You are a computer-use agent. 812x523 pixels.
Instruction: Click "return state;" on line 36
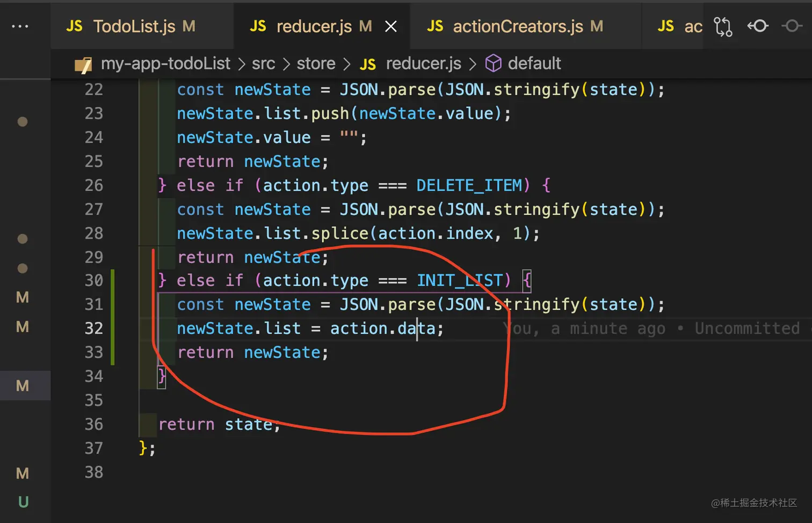219,424
